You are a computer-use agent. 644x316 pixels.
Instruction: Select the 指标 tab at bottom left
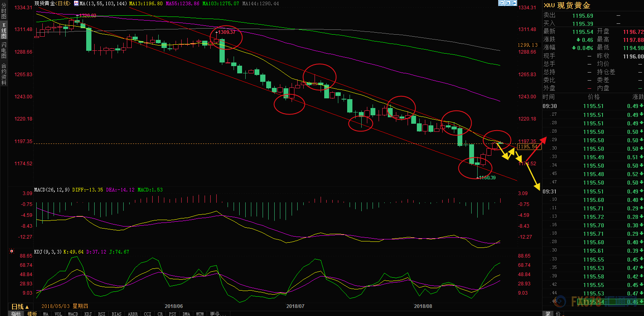click(16, 314)
